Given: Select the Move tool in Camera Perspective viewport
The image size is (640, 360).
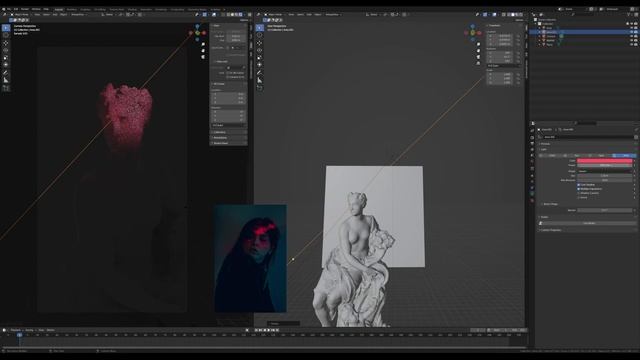Looking at the screenshot, I should 6,43.
